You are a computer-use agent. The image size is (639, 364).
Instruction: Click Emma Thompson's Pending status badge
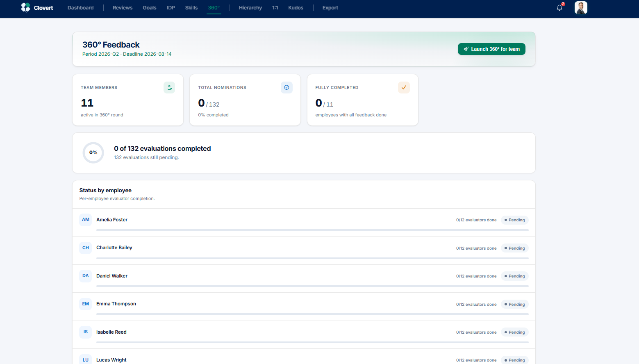[515, 304]
